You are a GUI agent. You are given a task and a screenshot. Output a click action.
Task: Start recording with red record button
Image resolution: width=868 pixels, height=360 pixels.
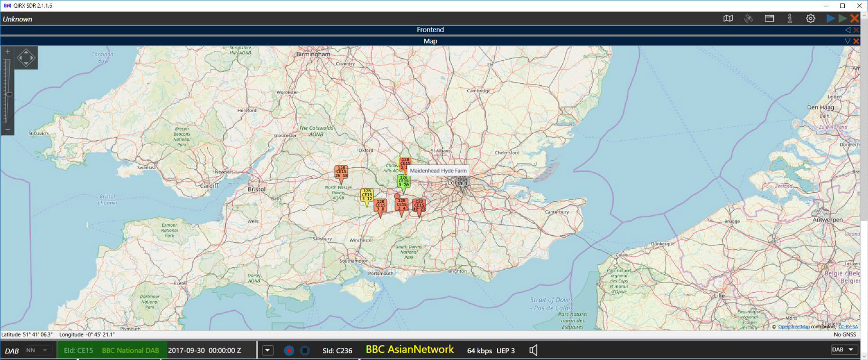coord(289,351)
